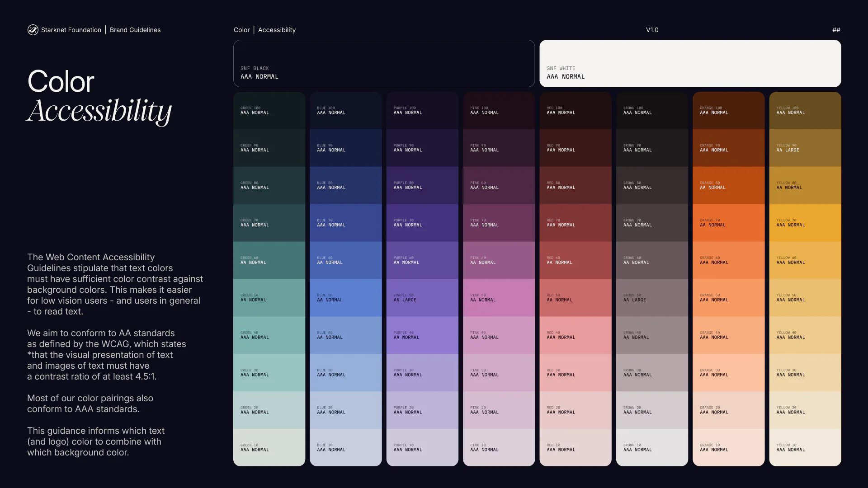Select the Orange 70 swatch
Image resolution: width=868 pixels, height=488 pixels.
pos(728,223)
